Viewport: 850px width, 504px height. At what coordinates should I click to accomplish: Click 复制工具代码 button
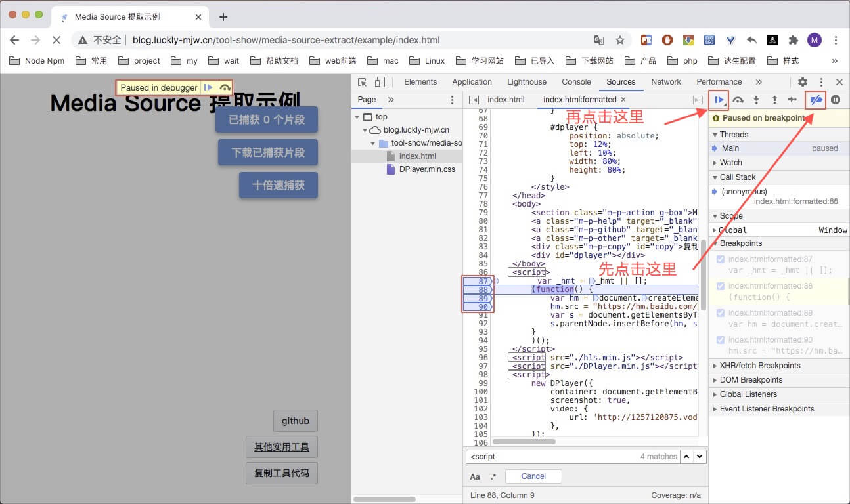pyautogui.click(x=282, y=472)
